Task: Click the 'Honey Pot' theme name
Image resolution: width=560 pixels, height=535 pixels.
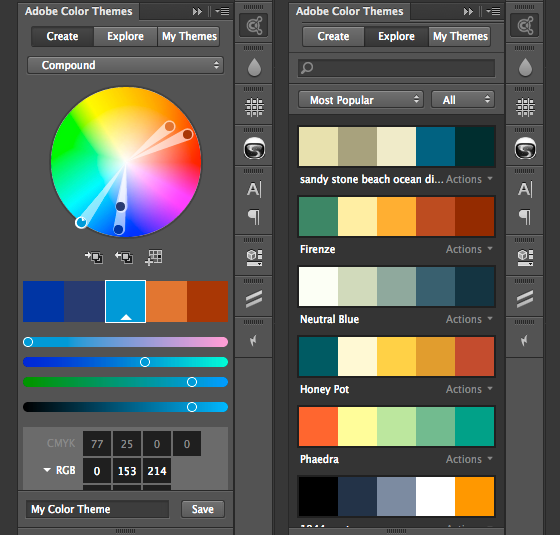Action: click(325, 389)
